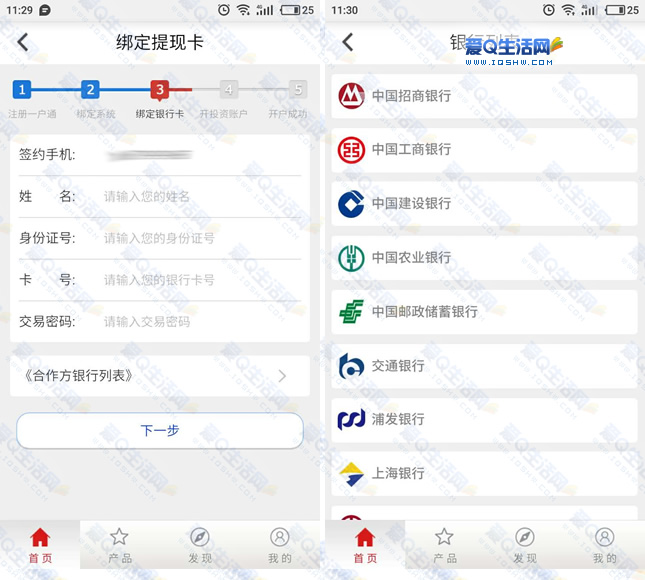This screenshot has width=645, height=580.
Task: Open 首页 tab on the bank list screen
Action: click(365, 545)
